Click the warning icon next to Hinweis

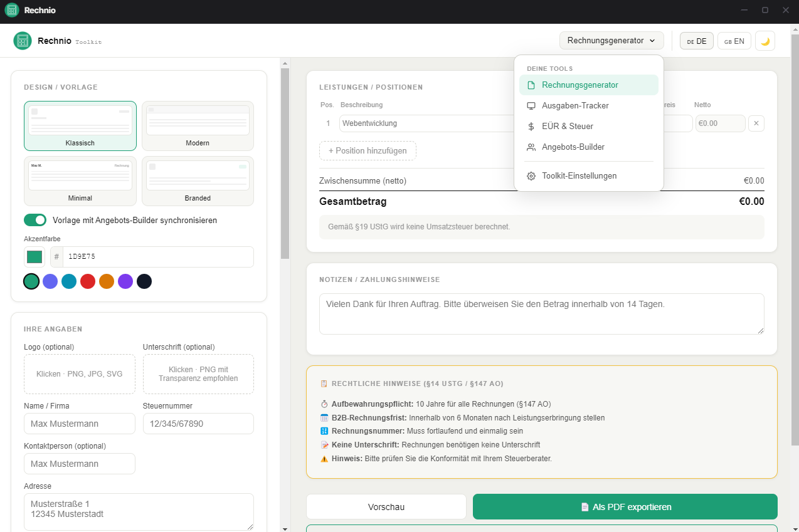coord(324,459)
